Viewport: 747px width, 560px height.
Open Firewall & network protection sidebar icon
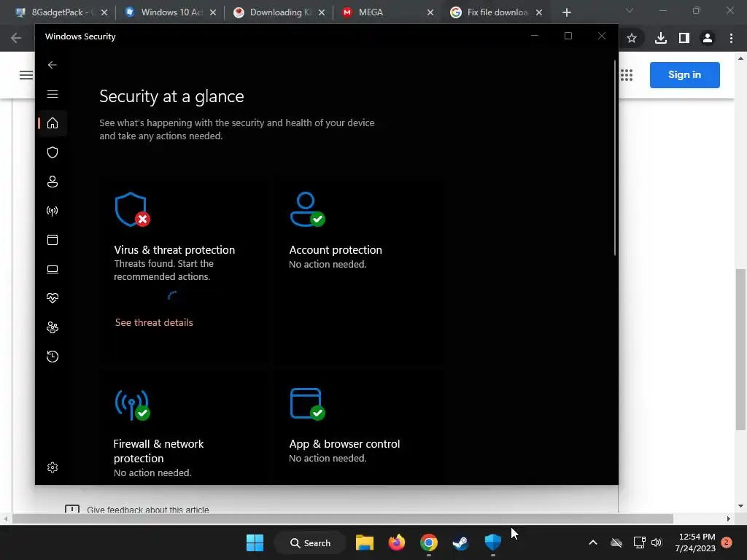[53, 211]
